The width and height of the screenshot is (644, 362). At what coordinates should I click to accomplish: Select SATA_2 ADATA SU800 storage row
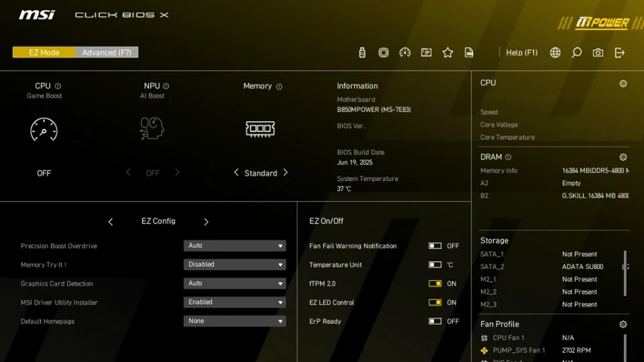point(554,267)
